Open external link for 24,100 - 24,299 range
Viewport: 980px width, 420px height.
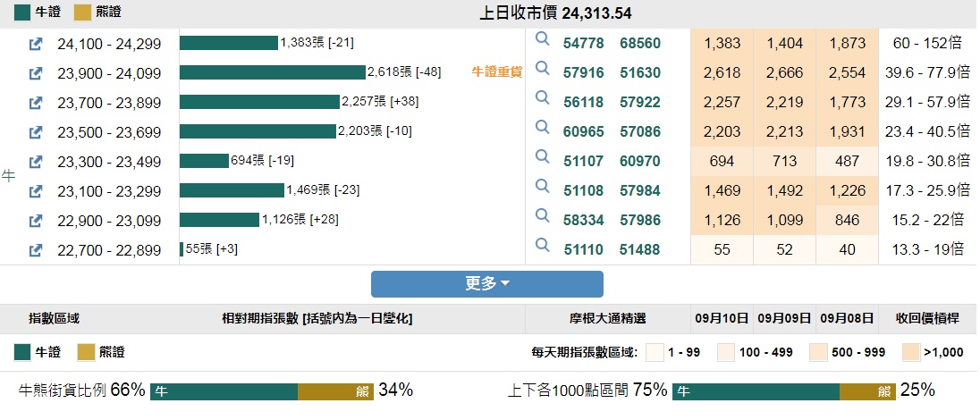click(36, 44)
